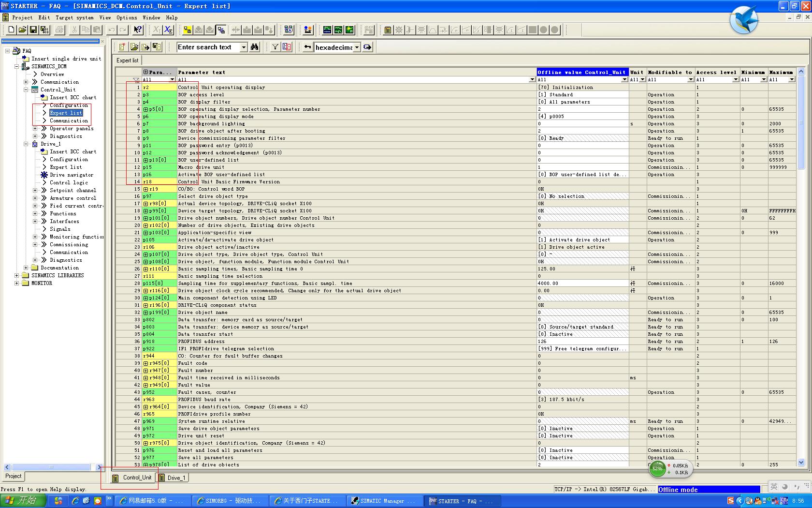The width and height of the screenshot is (812, 508).
Task: Expand the Documentation tree node
Action: pos(26,268)
